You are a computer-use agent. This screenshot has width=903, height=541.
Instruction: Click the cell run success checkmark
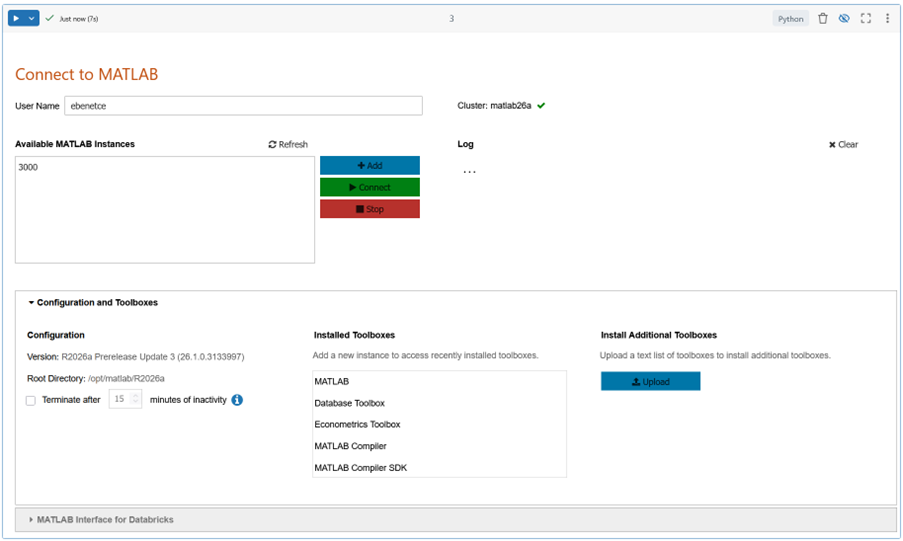click(50, 18)
